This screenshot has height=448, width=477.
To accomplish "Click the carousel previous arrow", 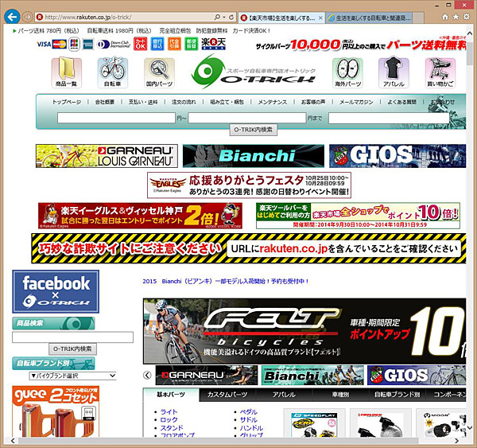I will tap(147, 376).
